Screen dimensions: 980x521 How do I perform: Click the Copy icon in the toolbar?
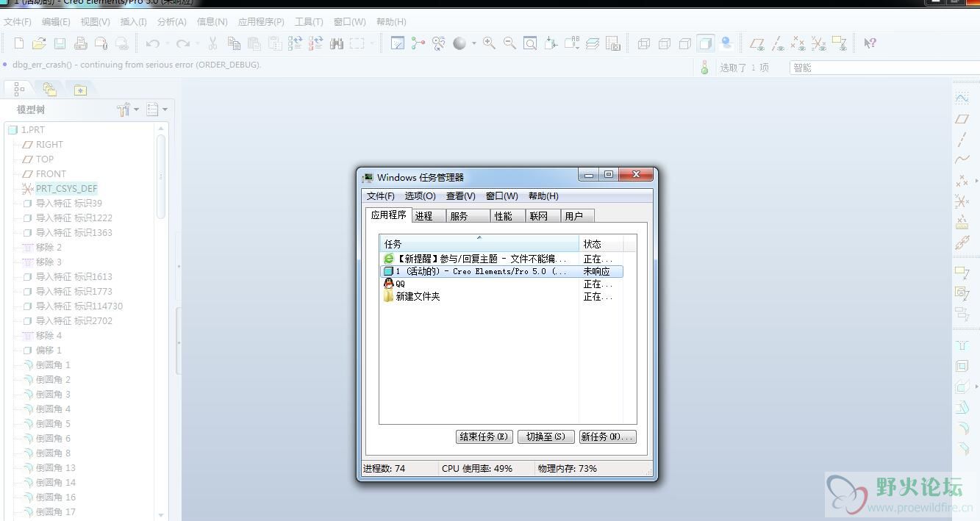point(234,43)
